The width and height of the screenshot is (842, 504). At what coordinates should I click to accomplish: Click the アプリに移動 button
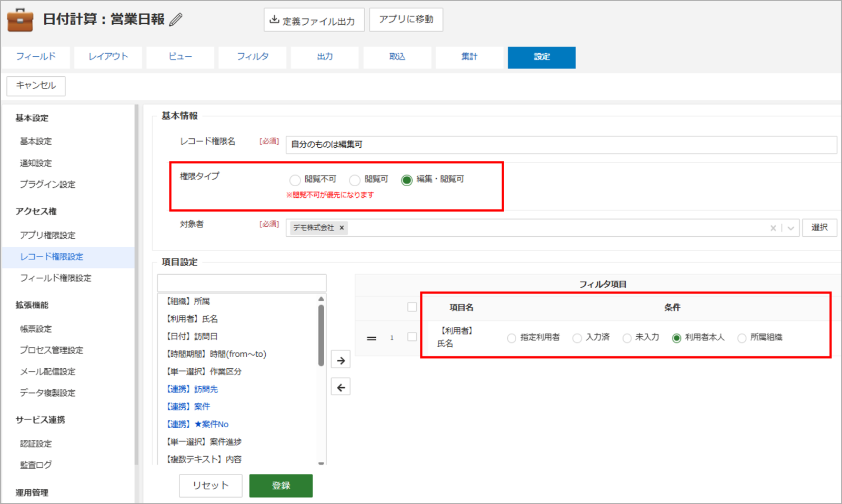406,19
